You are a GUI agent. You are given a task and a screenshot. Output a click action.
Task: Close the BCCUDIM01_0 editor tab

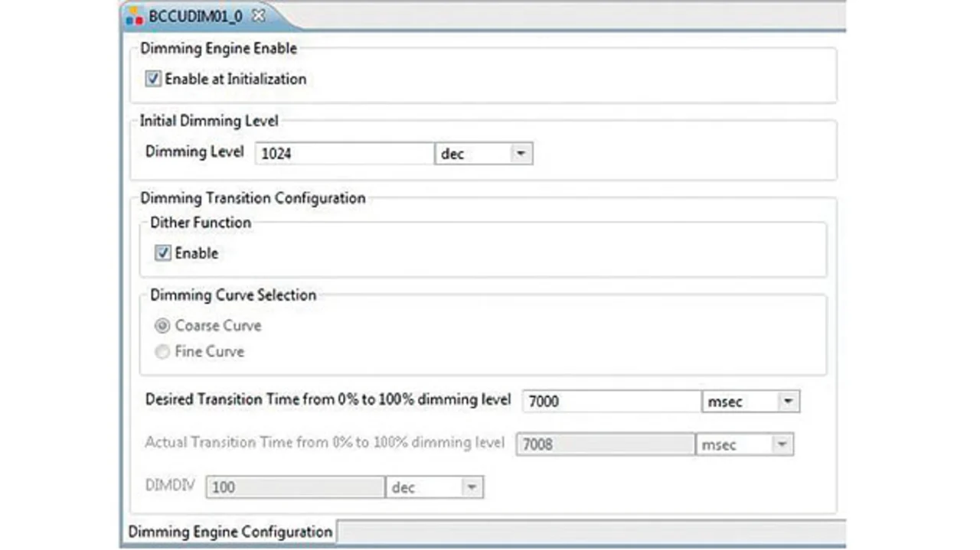coord(258,15)
